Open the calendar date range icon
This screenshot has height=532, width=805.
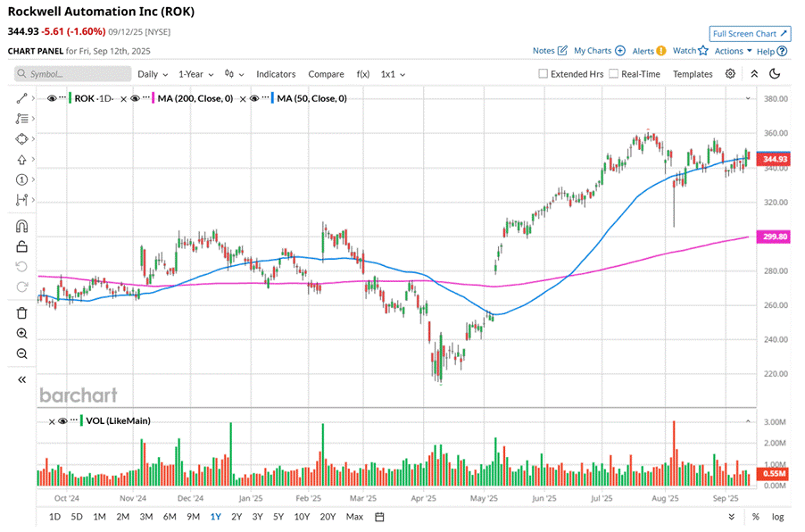click(379, 517)
